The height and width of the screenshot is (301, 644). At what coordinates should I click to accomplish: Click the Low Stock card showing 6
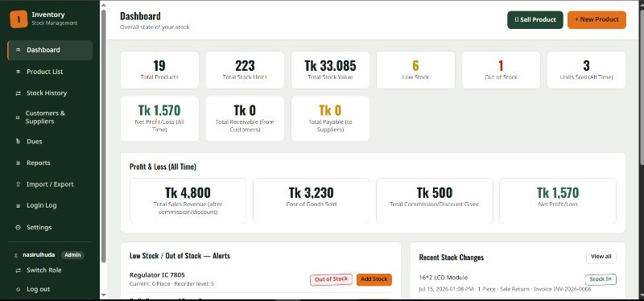(415, 70)
